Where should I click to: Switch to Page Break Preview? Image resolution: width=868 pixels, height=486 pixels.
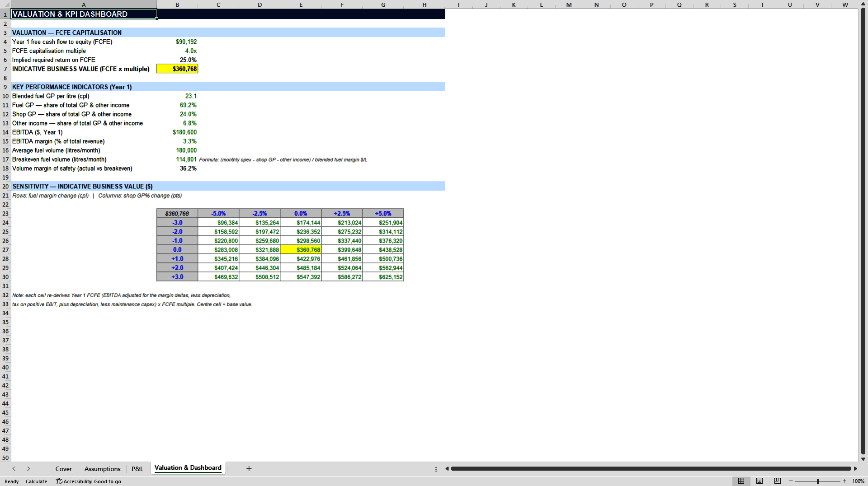778,481
